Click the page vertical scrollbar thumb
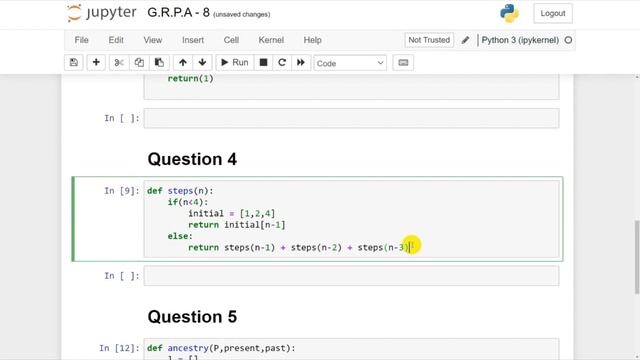This screenshot has width=640, height=360. (637, 257)
